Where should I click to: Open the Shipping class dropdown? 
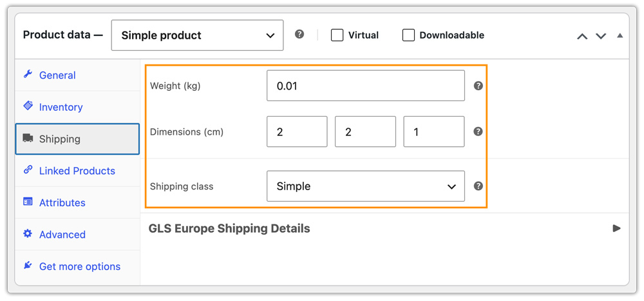tap(366, 186)
